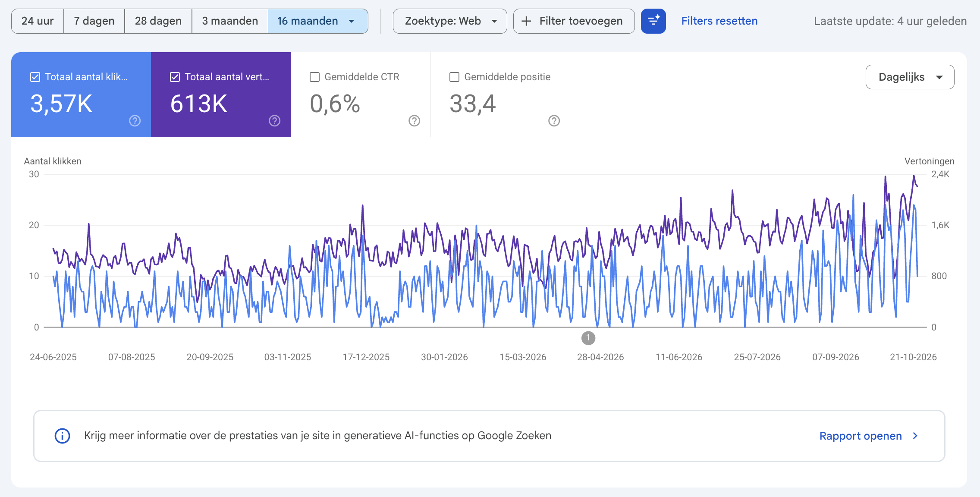Image resolution: width=980 pixels, height=497 pixels.
Task: Click the 24-06-2025 axis date label
Action: click(53, 357)
